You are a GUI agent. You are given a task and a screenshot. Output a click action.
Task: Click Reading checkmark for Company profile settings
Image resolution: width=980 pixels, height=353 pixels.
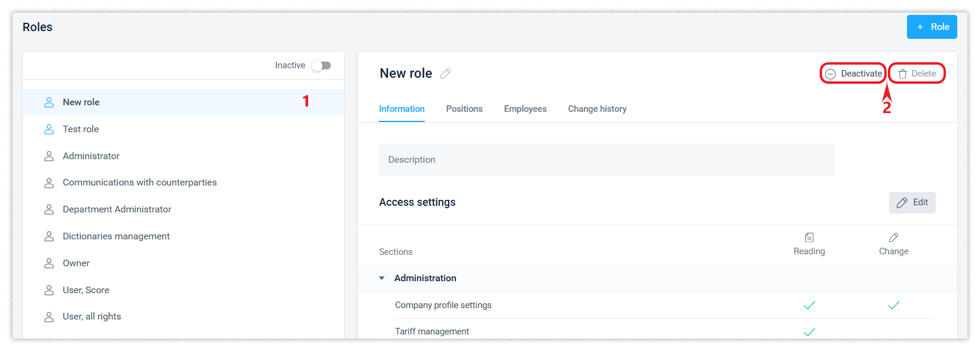pos(809,305)
